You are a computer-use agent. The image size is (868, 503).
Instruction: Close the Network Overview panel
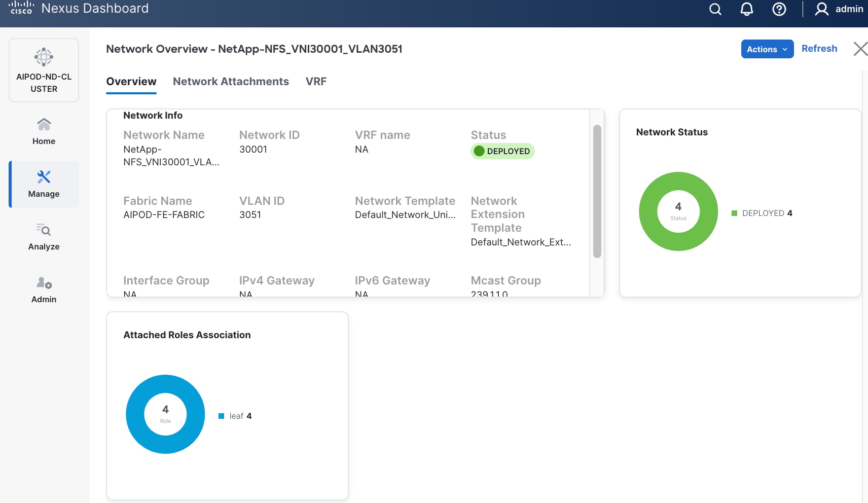click(860, 49)
